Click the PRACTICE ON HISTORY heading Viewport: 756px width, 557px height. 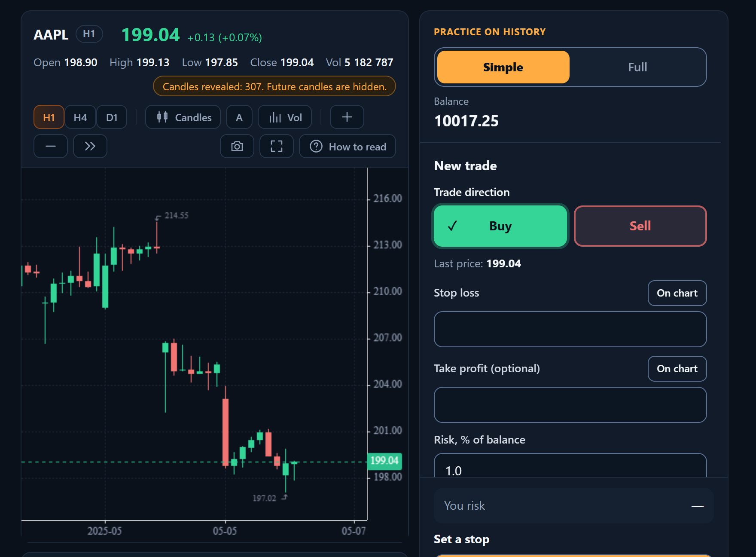(x=490, y=32)
